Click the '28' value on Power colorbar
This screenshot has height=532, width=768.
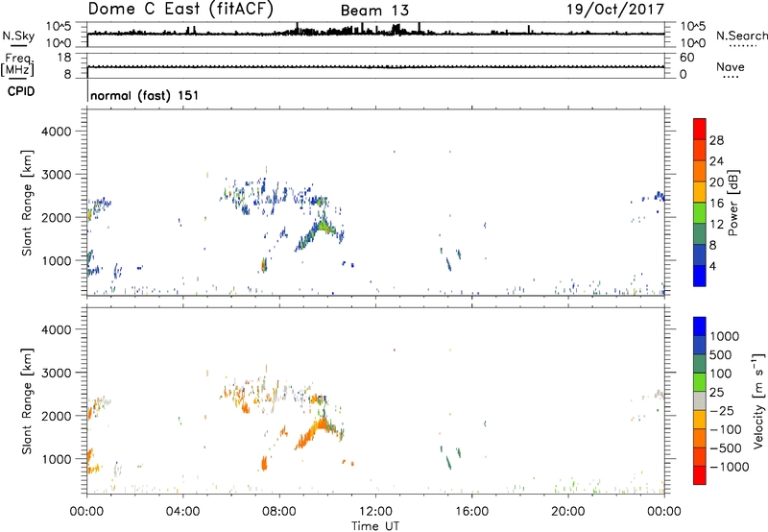716,140
